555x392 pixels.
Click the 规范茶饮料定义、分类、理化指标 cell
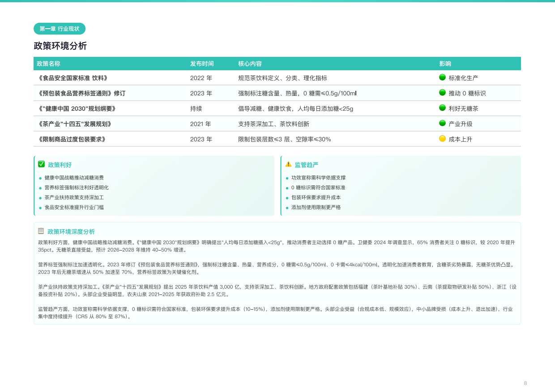coord(282,78)
